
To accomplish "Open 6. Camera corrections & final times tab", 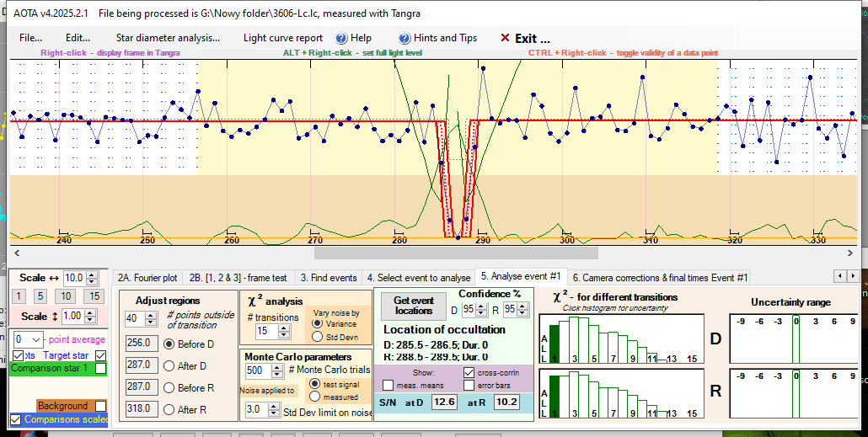I will [x=660, y=277].
